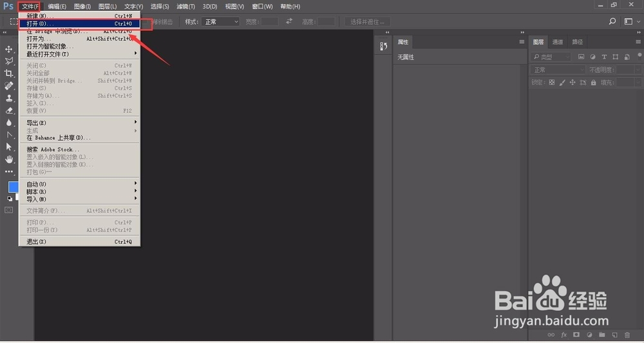Open the 样式 dropdown showing 正常

pos(220,22)
